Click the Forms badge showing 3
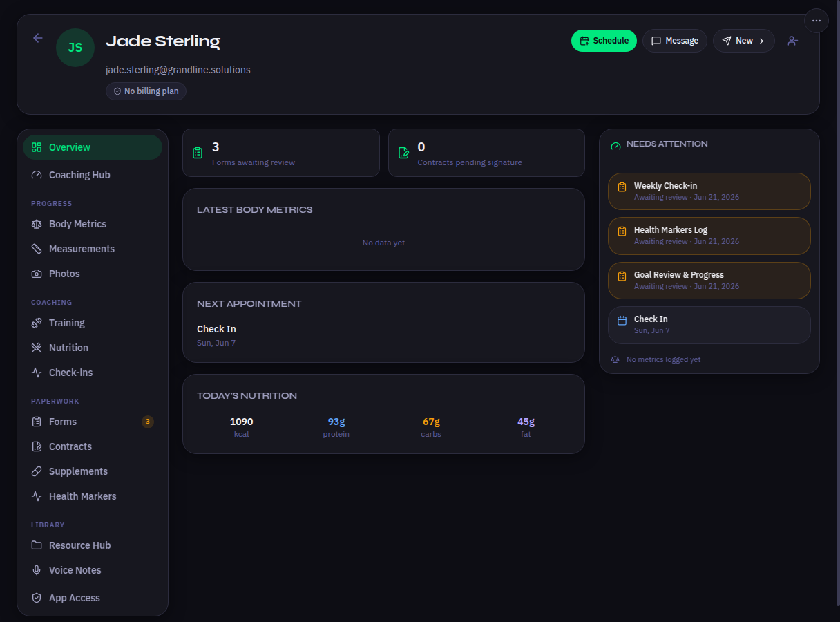The width and height of the screenshot is (840, 622). pyautogui.click(x=148, y=422)
